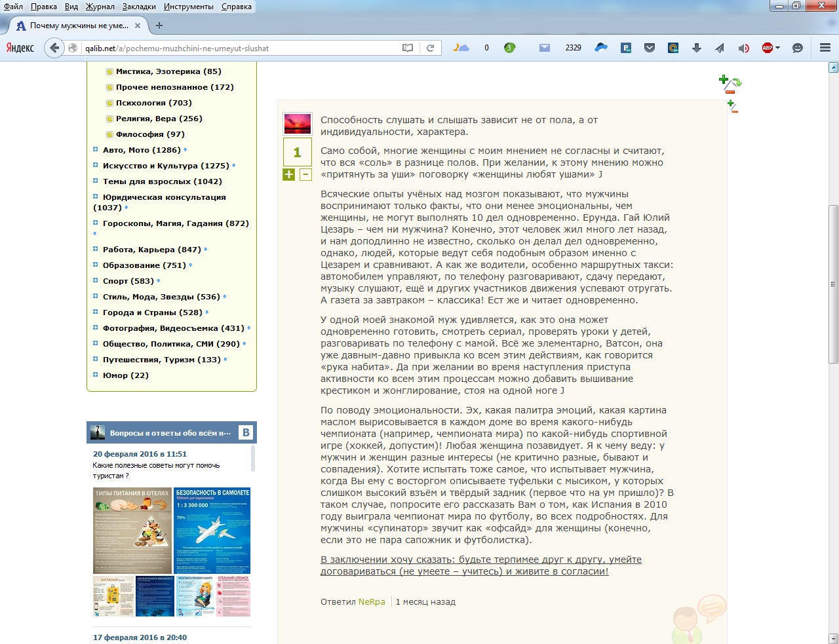Click the Прочее непознанное (172) category
Image resolution: width=839 pixels, height=644 pixels.
175,87
